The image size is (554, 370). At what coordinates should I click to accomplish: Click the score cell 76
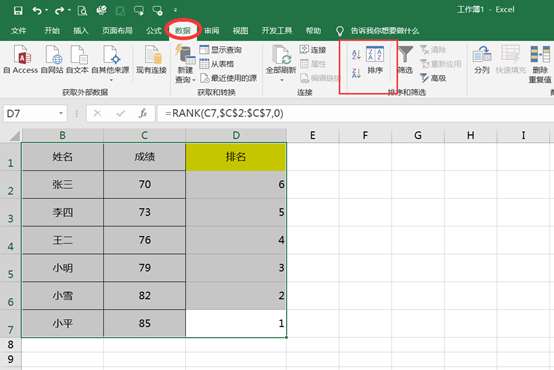(x=145, y=240)
